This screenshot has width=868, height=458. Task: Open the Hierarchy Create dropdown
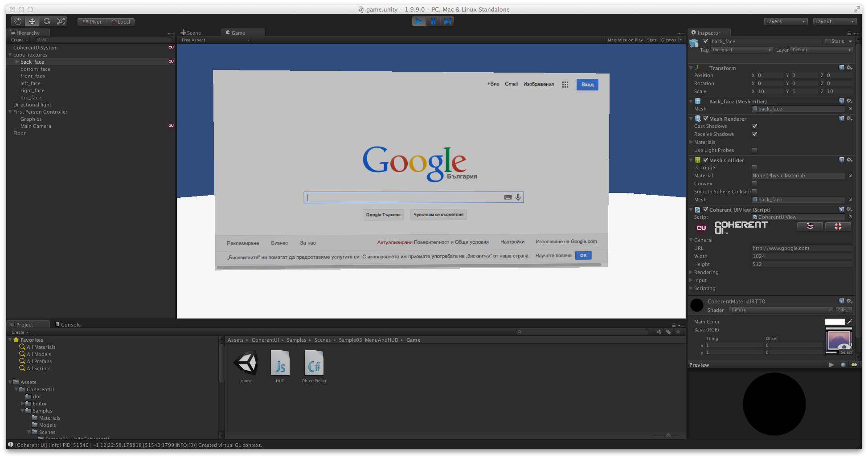tap(19, 40)
